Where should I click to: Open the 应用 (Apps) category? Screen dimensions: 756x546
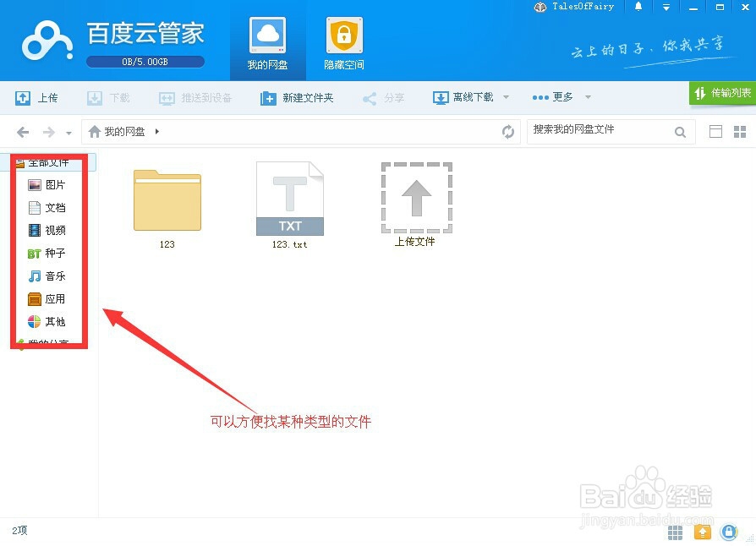[x=56, y=298]
